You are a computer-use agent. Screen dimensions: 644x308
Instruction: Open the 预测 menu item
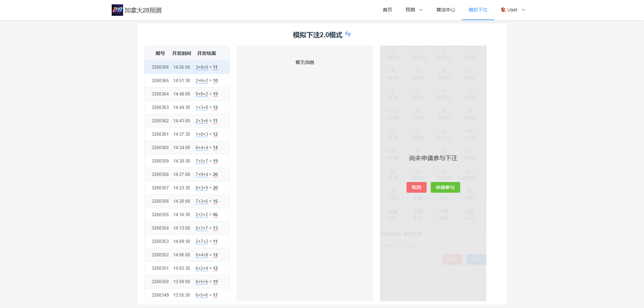410,10
